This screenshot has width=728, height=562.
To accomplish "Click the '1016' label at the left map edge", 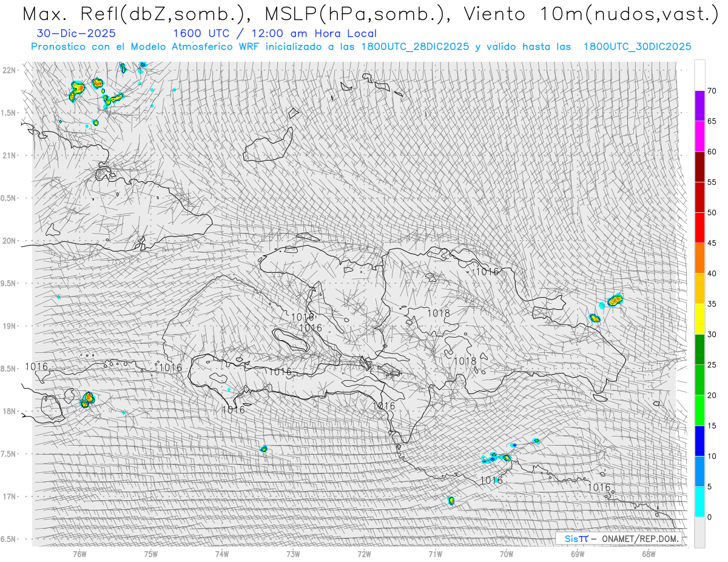I will (36, 367).
